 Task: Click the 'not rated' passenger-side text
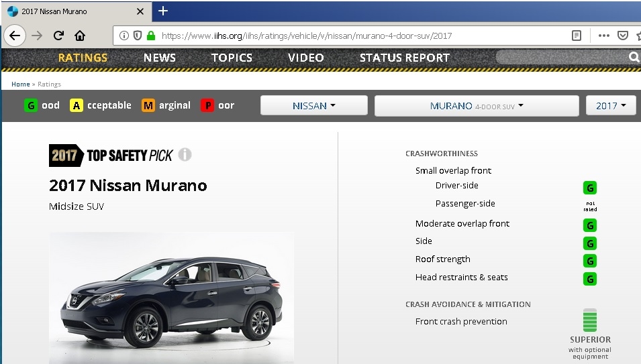point(590,206)
